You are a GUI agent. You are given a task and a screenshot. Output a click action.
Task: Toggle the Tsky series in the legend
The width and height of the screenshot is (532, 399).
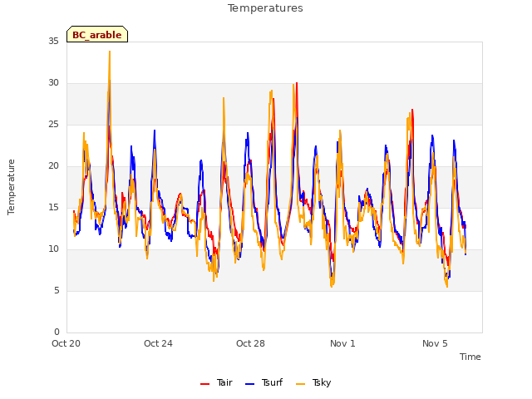(x=313, y=382)
